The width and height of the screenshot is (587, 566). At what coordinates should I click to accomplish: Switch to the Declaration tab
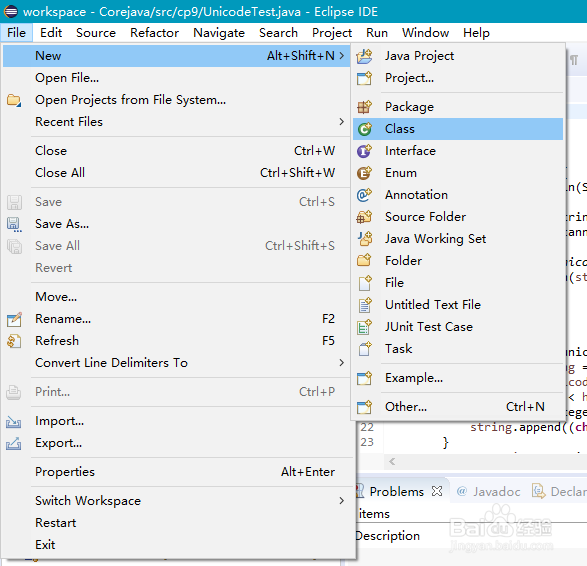tap(560, 492)
